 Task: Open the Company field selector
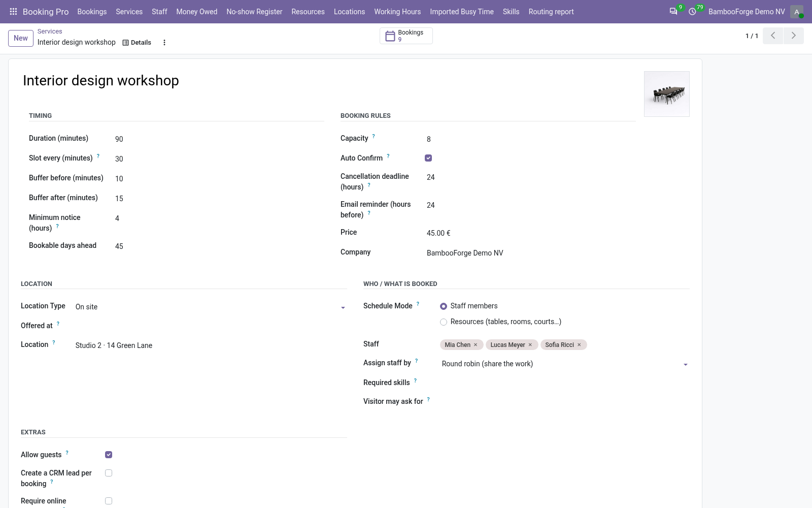click(530, 253)
